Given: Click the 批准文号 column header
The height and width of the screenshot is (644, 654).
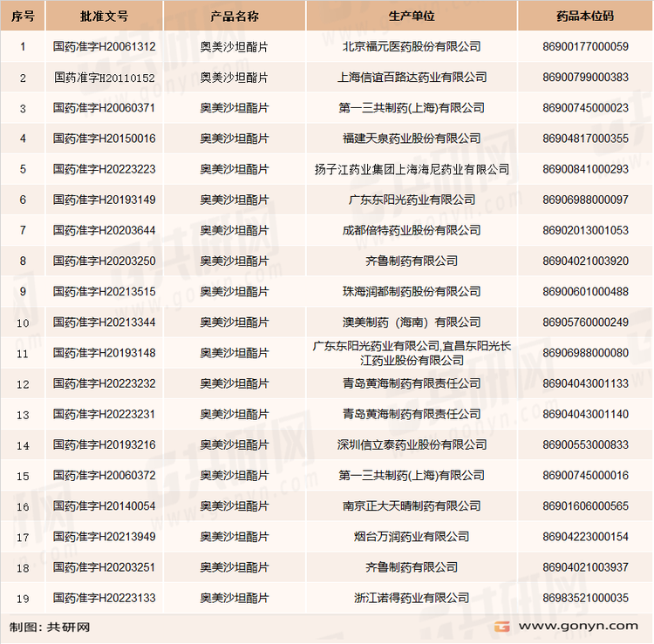Looking at the screenshot, I should 104,17.
